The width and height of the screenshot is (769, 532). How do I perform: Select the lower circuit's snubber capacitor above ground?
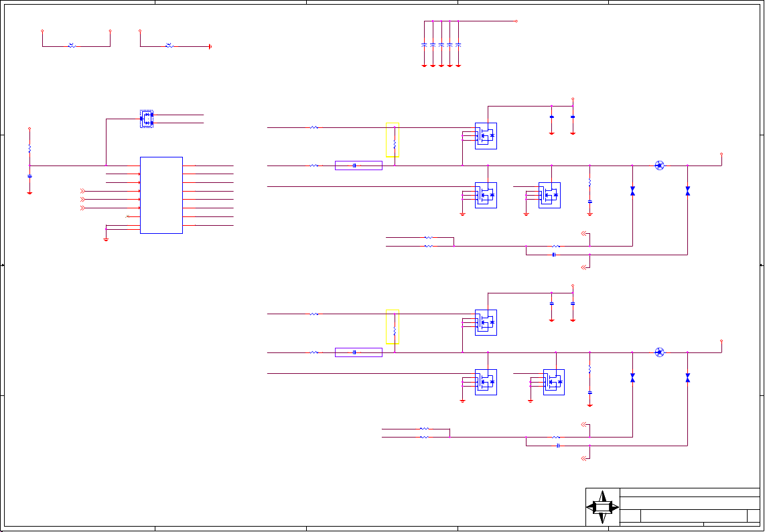pyautogui.click(x=589, y=393)
